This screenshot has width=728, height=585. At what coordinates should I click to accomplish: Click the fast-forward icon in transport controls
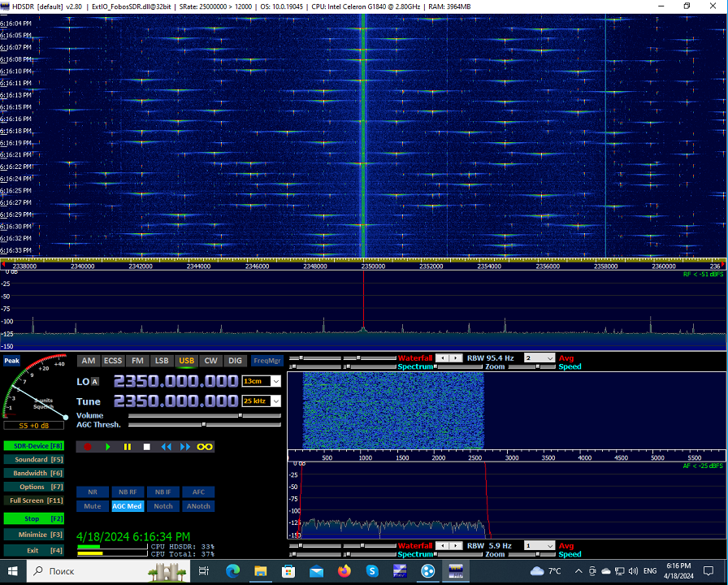pyautogui.click(x=185, y=447)
